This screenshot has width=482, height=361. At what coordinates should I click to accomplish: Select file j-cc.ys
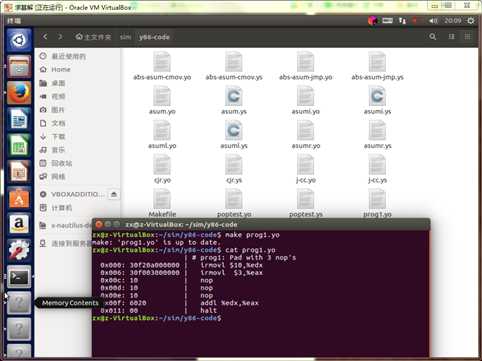point(377,169)
